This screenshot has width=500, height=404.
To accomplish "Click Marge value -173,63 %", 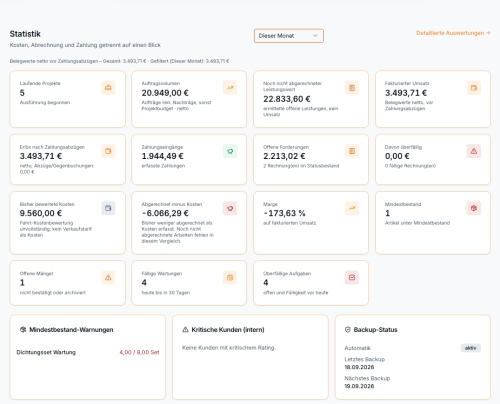I will (284, 213).
